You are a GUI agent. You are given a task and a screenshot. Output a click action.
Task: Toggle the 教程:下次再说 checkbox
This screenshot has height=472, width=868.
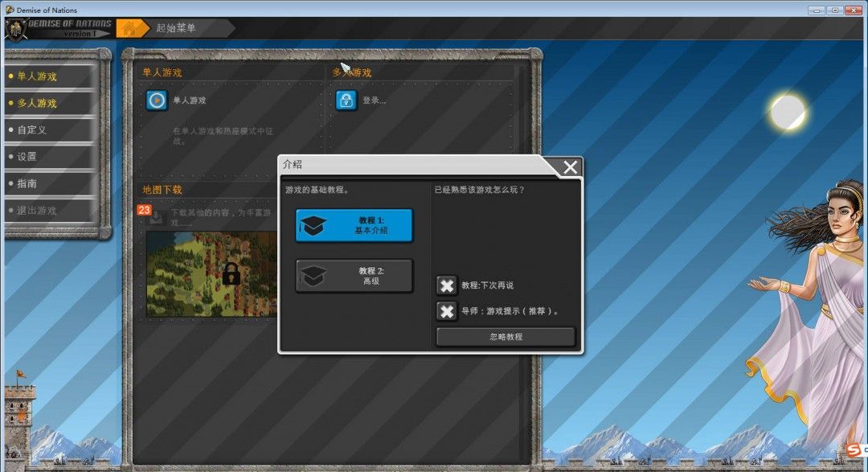446,285
